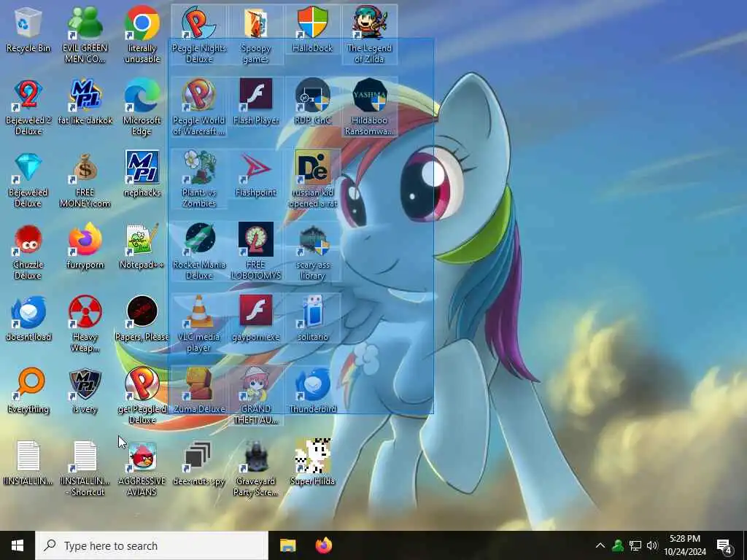Open the volume speaker tray icon
This screenshot has width=747, height=560.
652,545
